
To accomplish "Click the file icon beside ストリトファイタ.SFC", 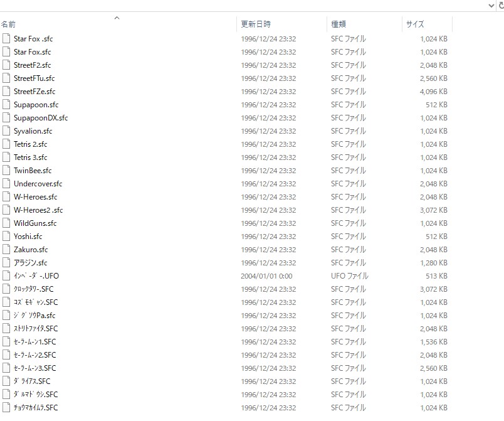I will tap(6, 329).
